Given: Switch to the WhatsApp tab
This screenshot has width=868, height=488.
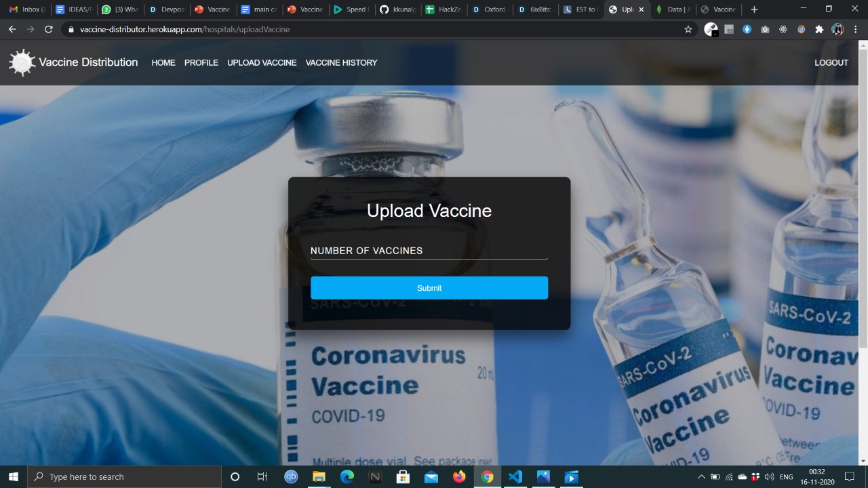Looking at the screenshot, I should (120, 9).
